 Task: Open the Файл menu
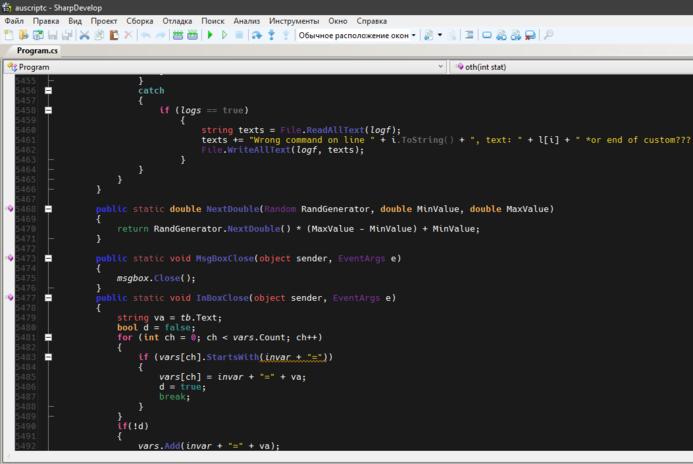click(x=14, y=21)
